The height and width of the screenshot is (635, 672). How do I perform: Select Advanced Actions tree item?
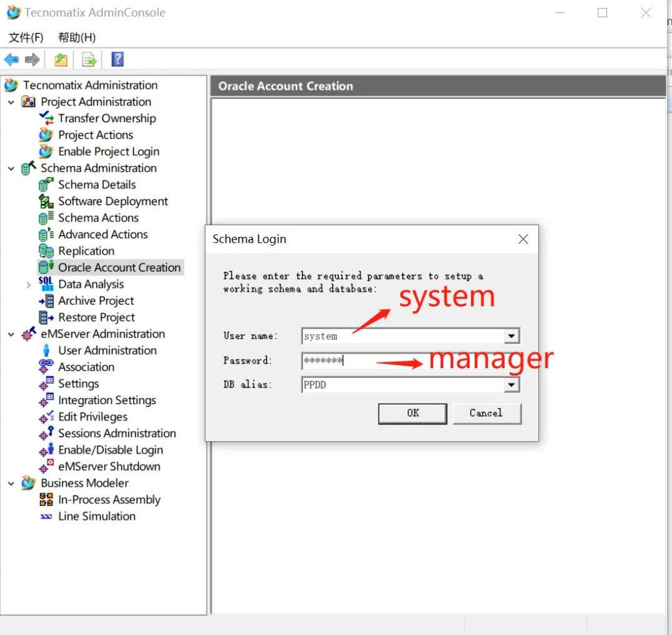(103, 234)
